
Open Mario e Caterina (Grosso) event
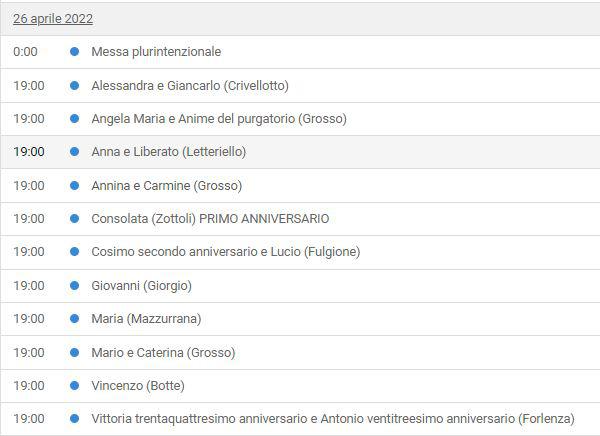pyautogui.click(x=163, y=353)
